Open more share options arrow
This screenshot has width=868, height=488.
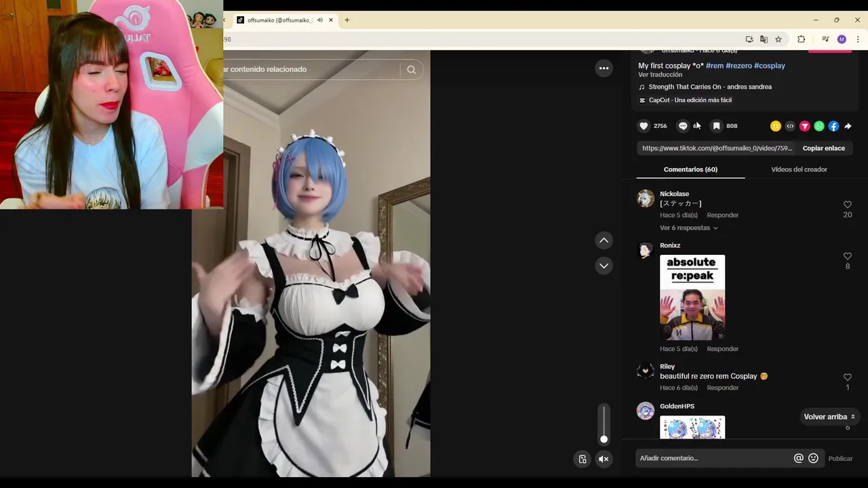coord(848,126)
